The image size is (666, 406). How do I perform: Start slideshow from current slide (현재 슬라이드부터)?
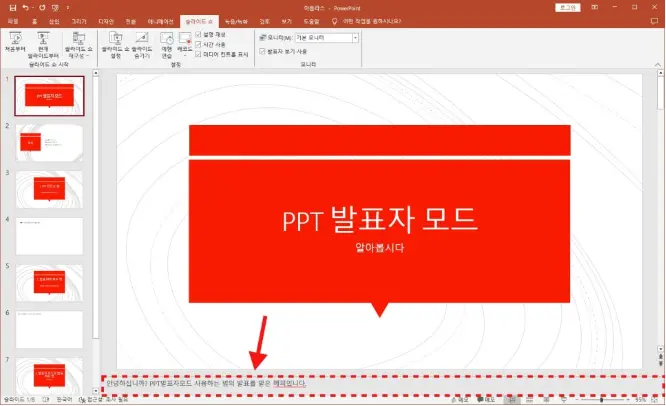pos(44,43)
